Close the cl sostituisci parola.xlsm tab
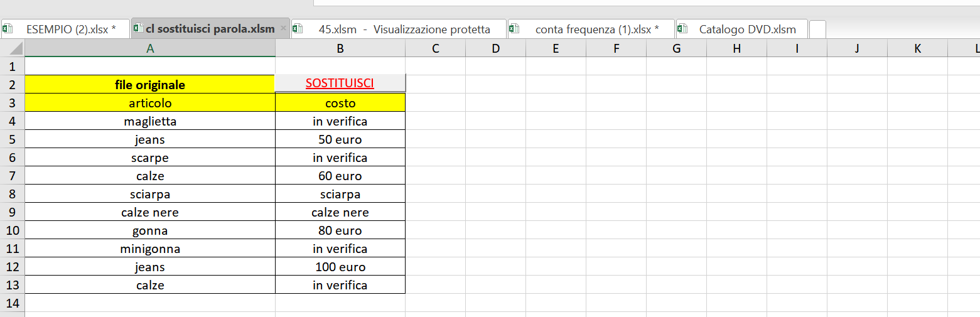This screenshot has width=980, height=317. click(x=283, y=29)
